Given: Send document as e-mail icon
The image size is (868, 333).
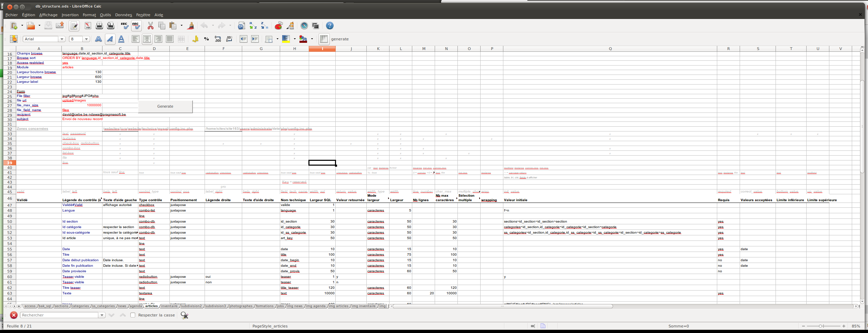Looking at the screenshot, I should (60, 26).
